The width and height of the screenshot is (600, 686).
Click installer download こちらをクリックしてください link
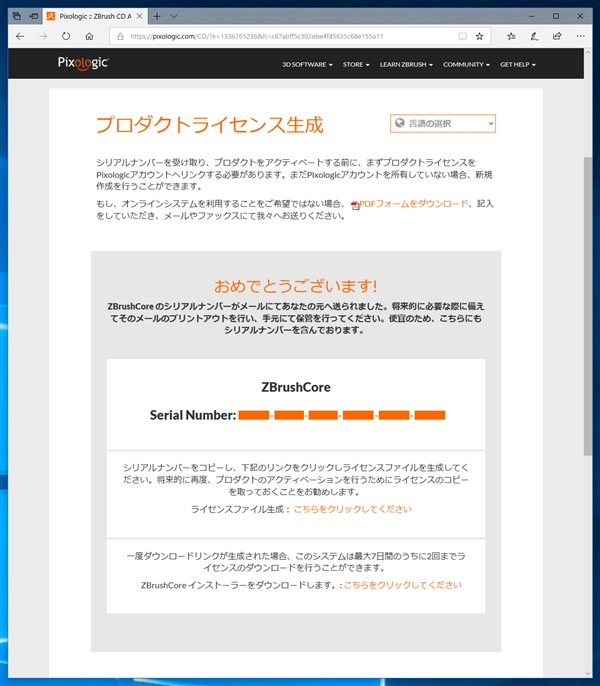(402, 585)
